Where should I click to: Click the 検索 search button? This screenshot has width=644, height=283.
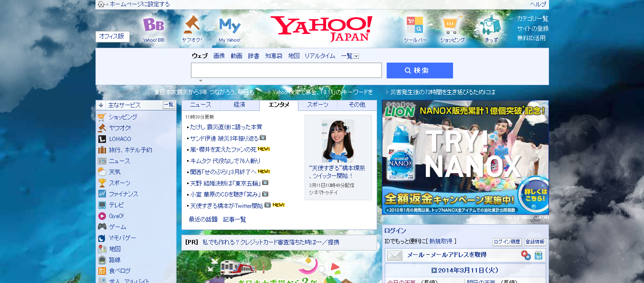click(x=420, y=70)
